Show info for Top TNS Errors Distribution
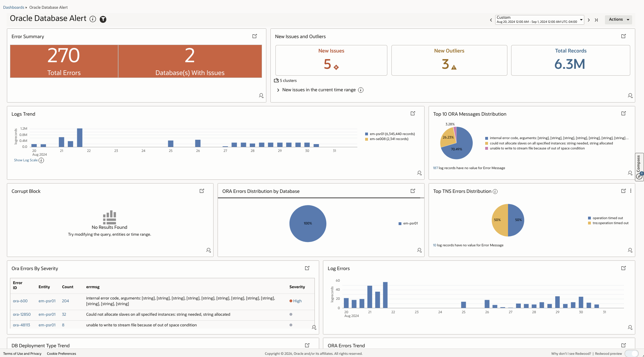The height and width of the screenshot is (357, 644). coord(495,192)
